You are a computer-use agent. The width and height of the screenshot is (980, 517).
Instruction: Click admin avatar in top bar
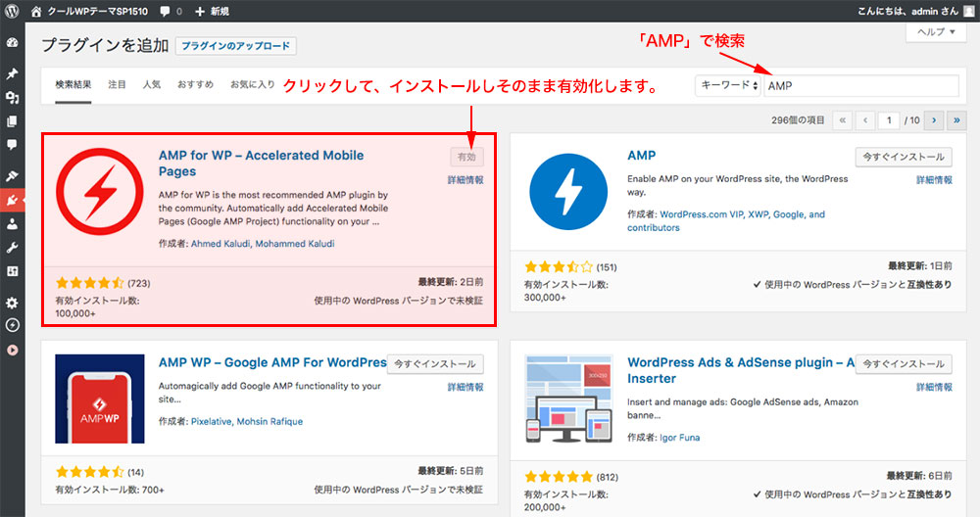(969, 11)
